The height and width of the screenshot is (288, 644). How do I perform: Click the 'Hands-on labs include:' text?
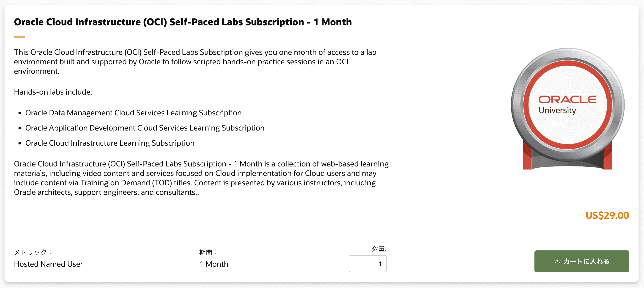(x=53, y=92)
